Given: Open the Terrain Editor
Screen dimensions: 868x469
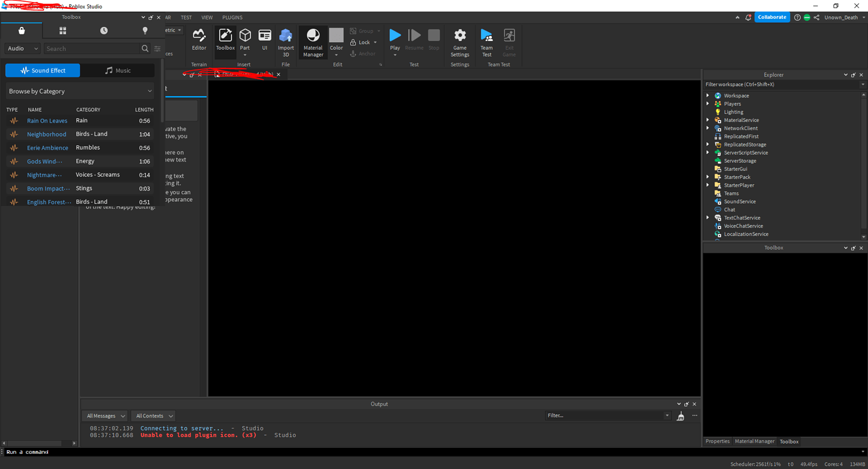Looking at the screenshot, I should click(x=199, y=40).
